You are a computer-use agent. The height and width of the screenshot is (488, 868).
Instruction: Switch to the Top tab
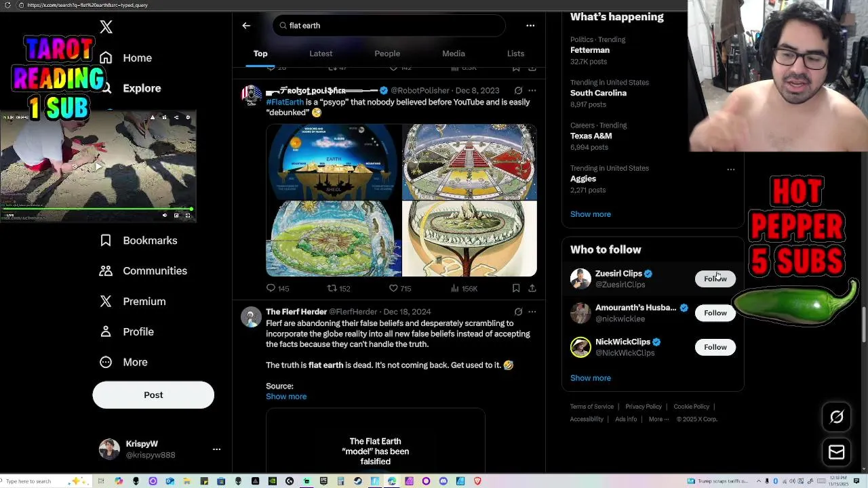(260, 54)
